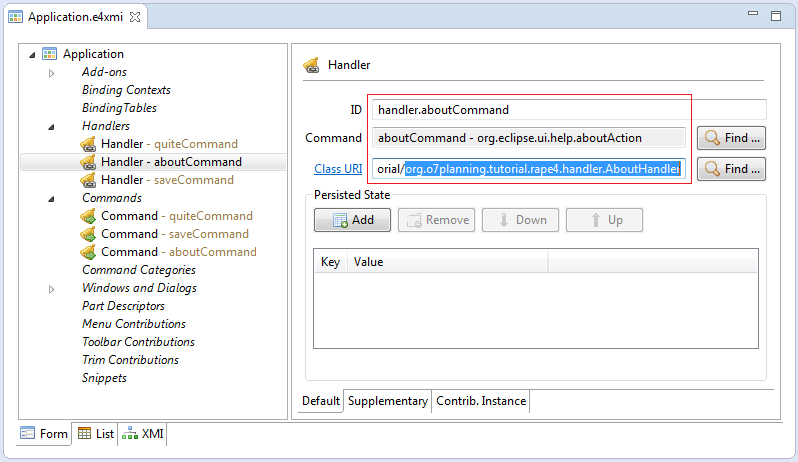Viewport: 798px width, 462px height.
Task: Collapse the Commands tree node
Action: pos(51,199)
